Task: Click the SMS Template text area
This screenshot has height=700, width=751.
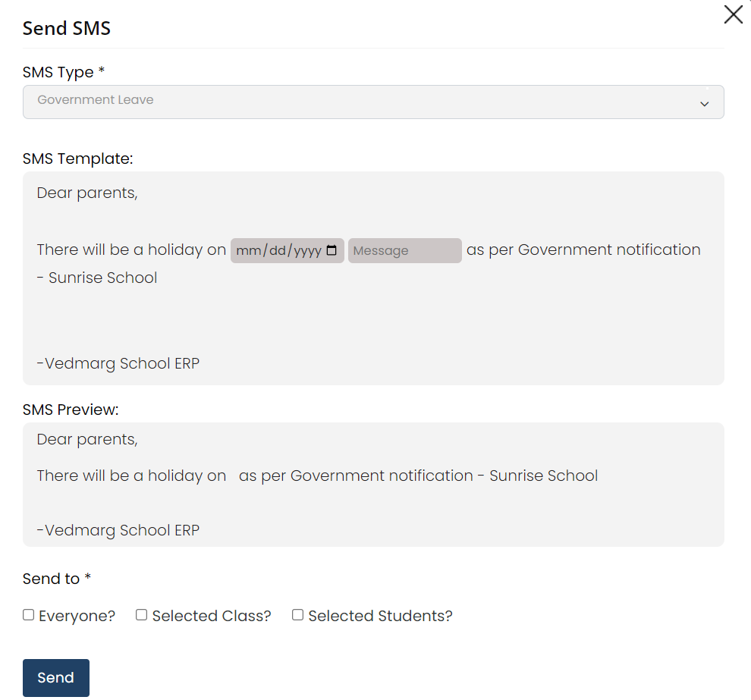Action: click(373, 326)
